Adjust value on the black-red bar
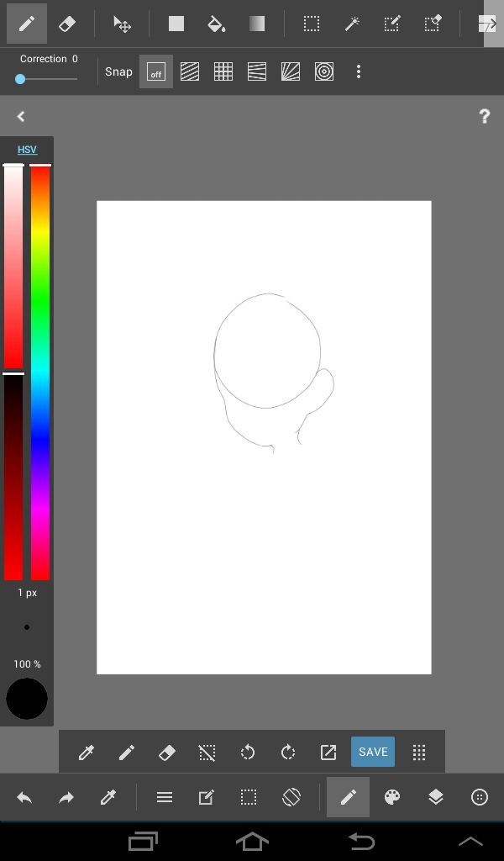 (x=13, y=477)
